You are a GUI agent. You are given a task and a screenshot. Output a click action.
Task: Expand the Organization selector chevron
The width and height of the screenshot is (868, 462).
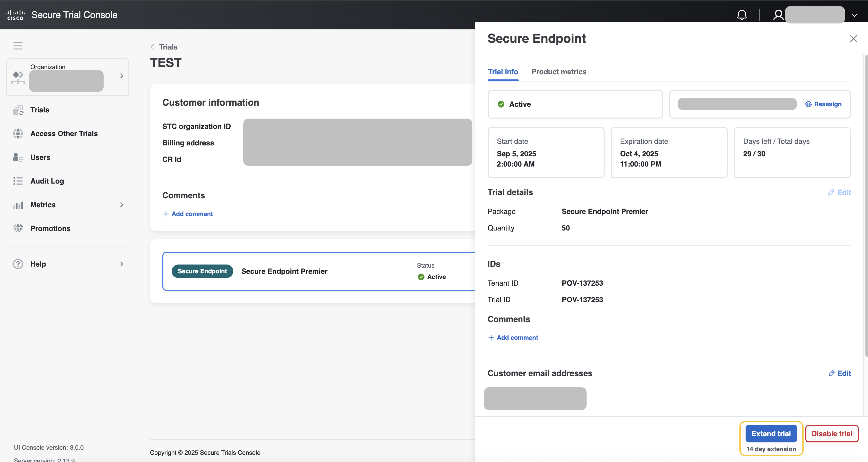point(122,76)
